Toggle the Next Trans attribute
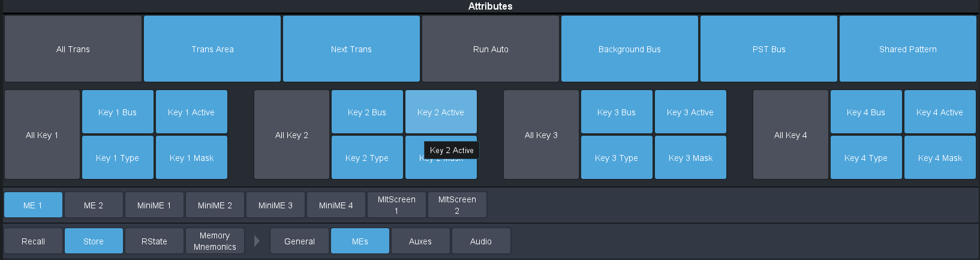Screen dimensions: 980x260 pyautogui.click(x=351, y=49)
